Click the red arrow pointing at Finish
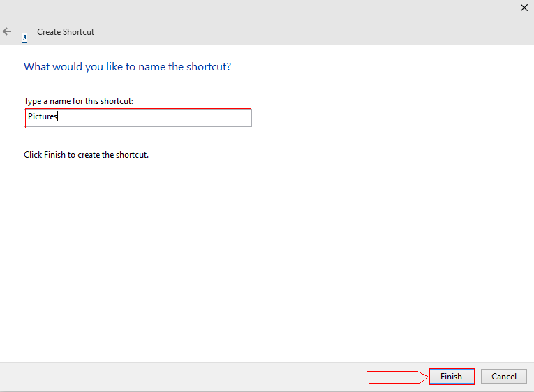This screenshot has width=534, height=392. [x=398, y=377]
